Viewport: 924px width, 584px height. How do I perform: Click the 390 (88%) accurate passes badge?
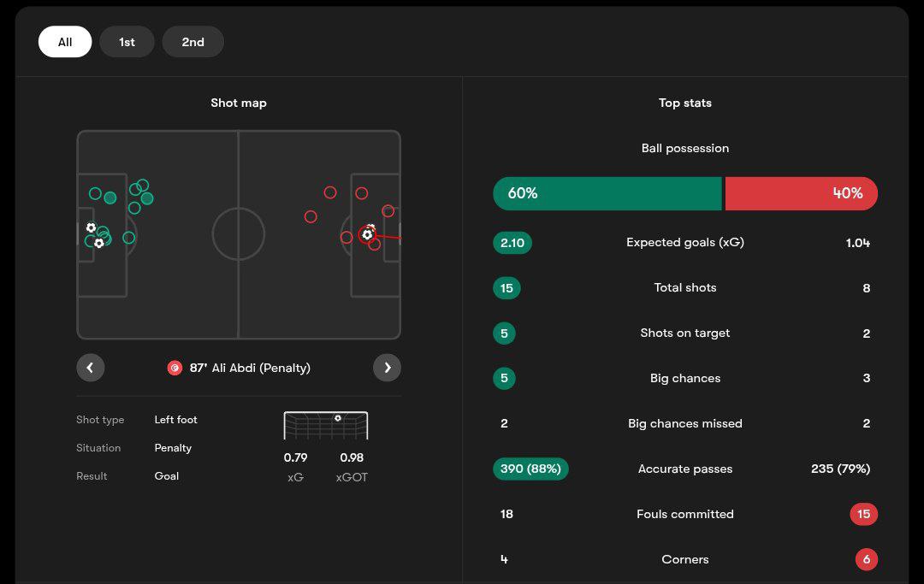pos(530,469)
